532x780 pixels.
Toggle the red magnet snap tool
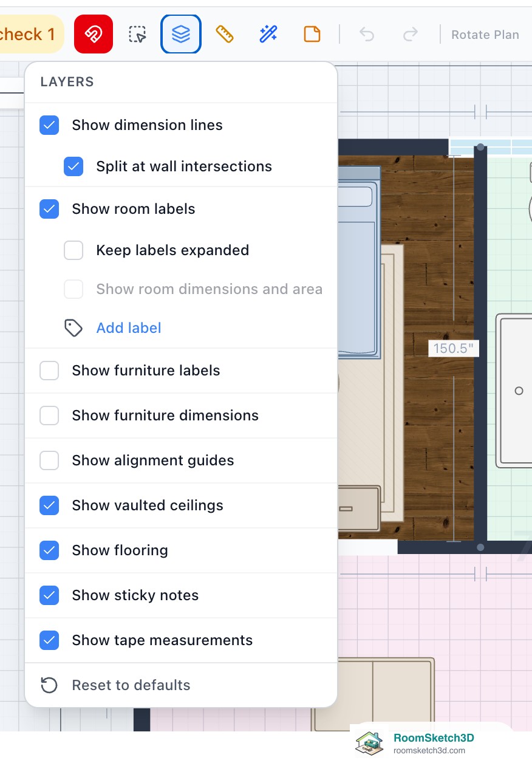pyautogui.click(x=94, y=34)
